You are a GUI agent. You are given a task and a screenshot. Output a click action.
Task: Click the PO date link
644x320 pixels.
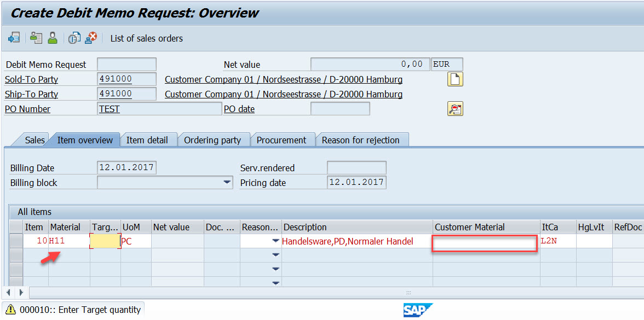click(239, 108)
